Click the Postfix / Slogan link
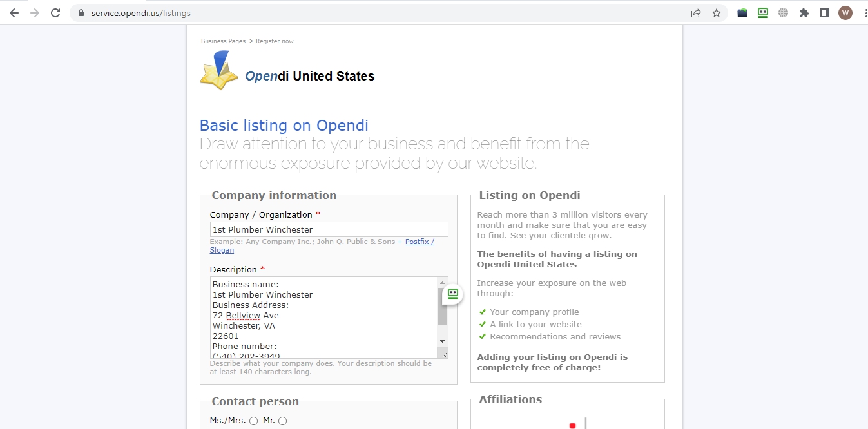 click(420, 242)
